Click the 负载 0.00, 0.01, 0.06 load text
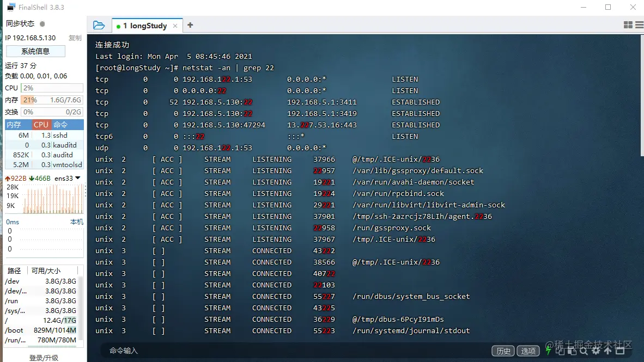This screenshot has width=644, height=362. pos(36,76)
